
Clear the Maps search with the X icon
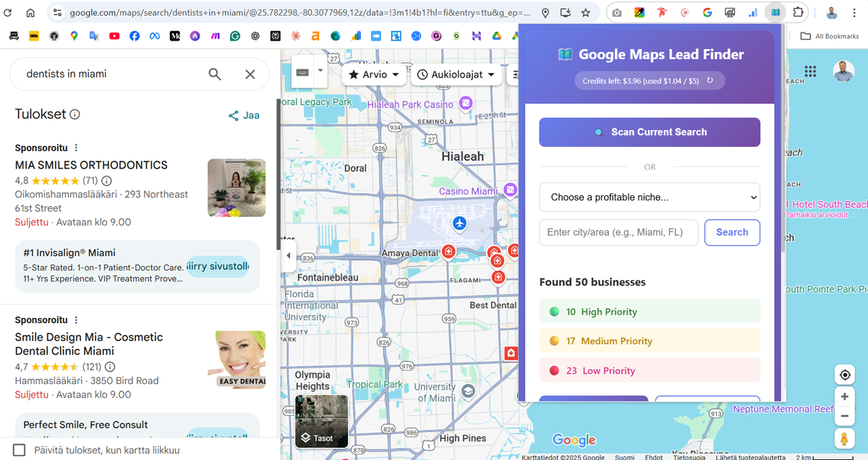[x=250, y=74]
